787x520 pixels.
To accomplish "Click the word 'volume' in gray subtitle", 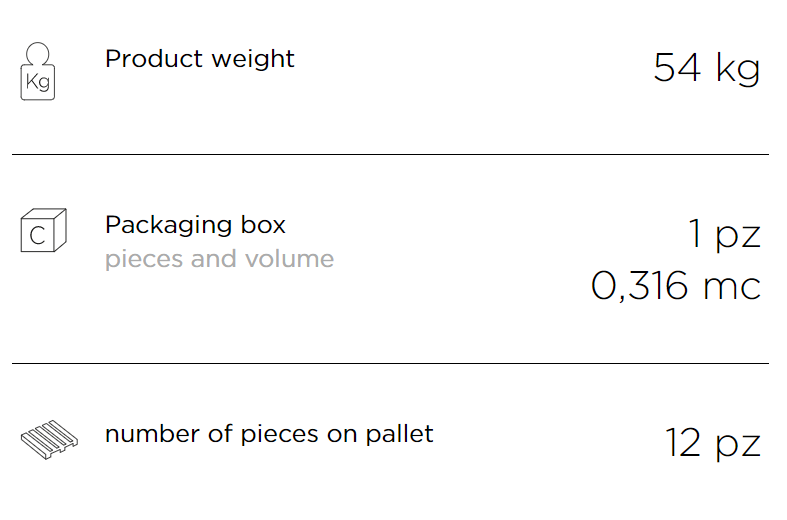I will click(x=290, y=259).
